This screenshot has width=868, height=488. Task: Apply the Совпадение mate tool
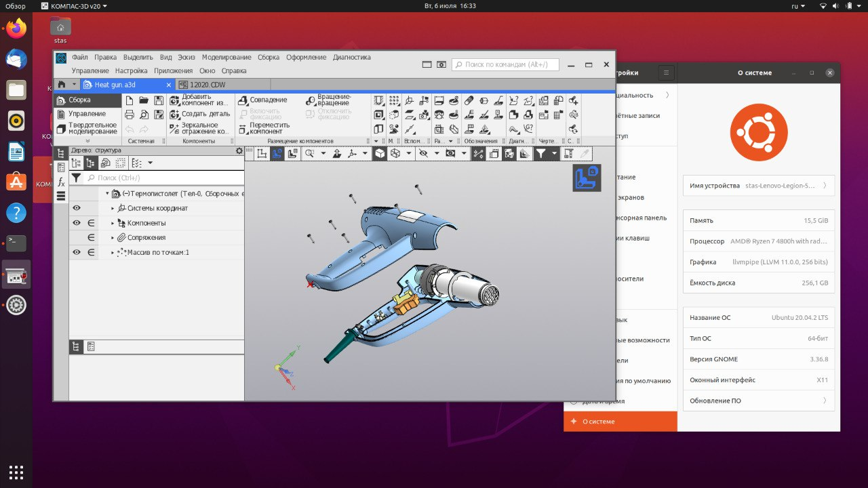[x=242, y=100]
